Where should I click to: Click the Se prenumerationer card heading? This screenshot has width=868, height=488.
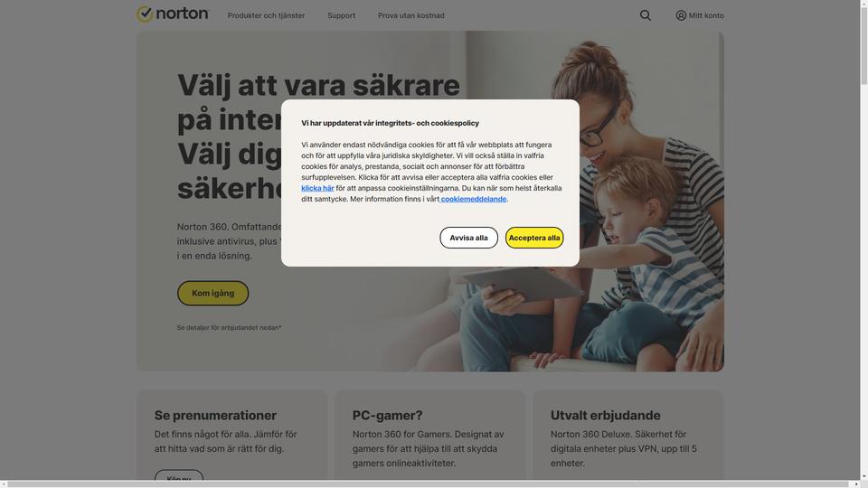point(215,416)
